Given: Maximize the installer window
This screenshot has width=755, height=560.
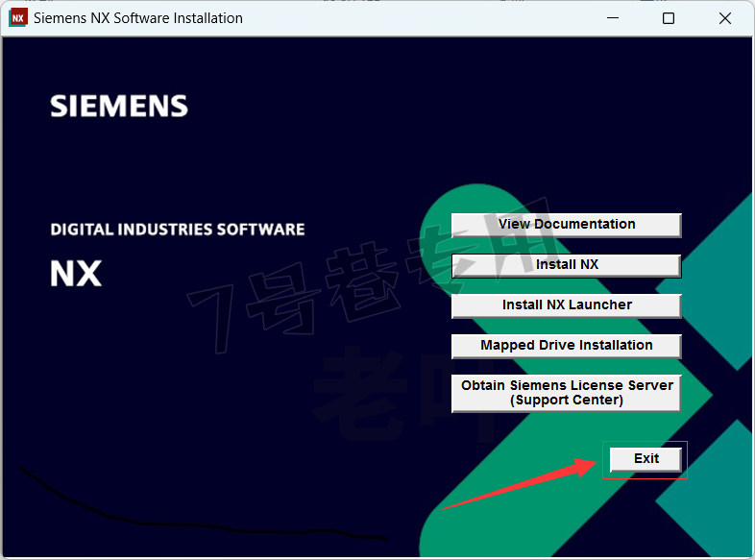Looking at the screenshot, I should coord(669,18).
